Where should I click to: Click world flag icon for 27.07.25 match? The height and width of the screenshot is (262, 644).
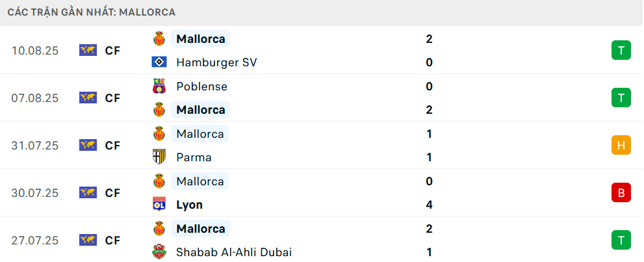(x=88, y=241)
